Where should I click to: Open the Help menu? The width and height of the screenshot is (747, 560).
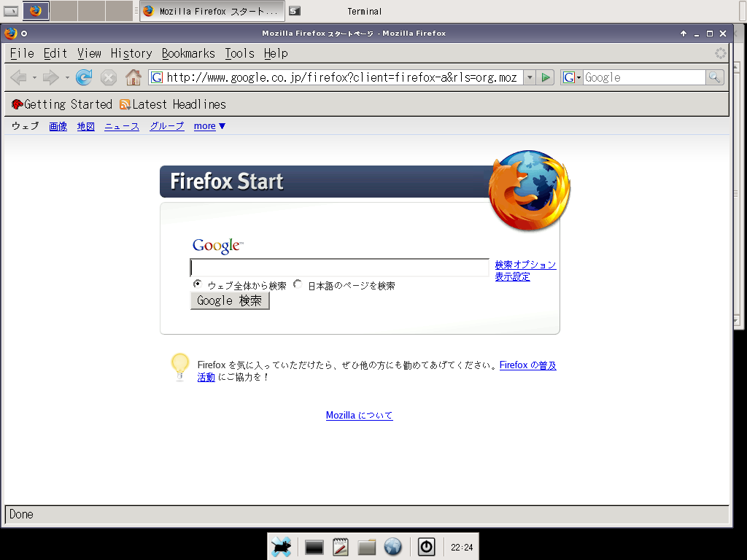(x=276, y=53)
